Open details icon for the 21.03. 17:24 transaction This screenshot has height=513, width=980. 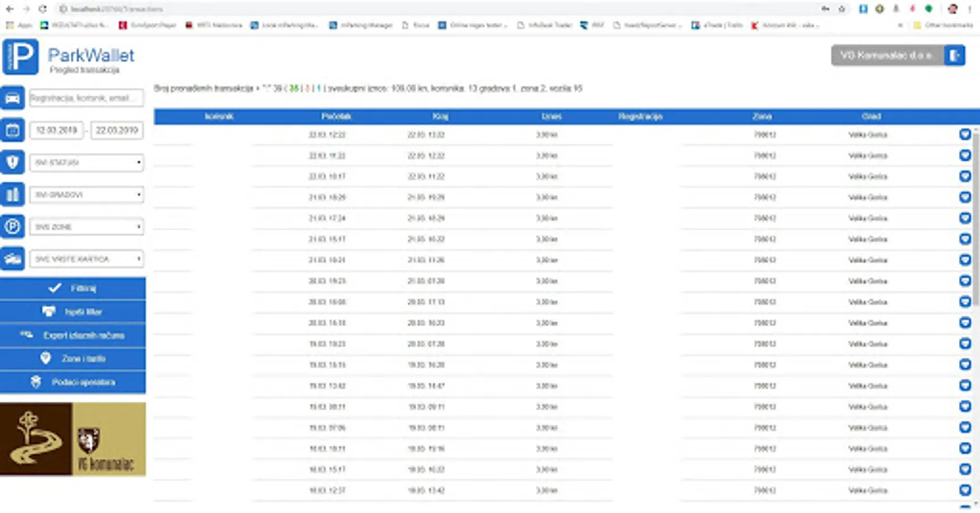coord(965,218)
